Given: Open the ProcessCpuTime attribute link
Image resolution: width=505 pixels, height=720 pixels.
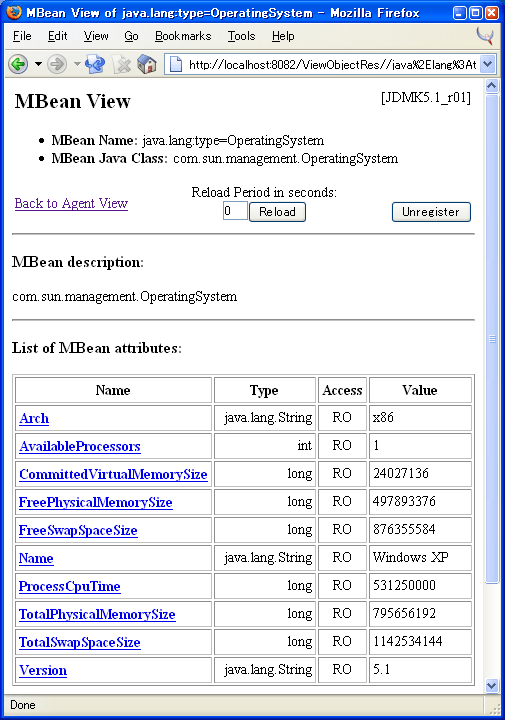Looking at the screenshot, I should (x=70, y=586).
